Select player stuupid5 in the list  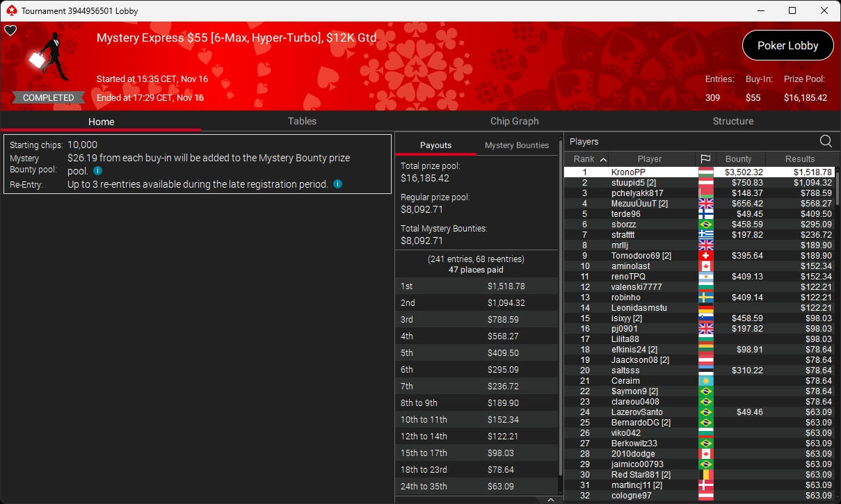point(629,183)
